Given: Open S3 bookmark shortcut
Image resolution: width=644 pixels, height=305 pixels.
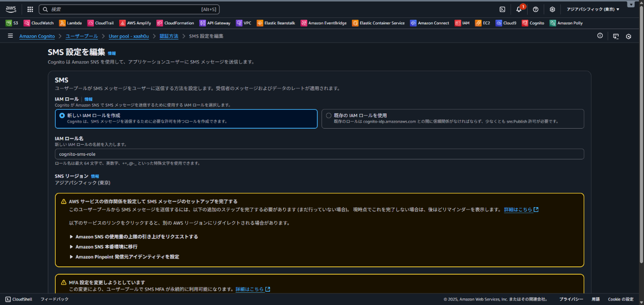Looking at the screenshot, I should coord(12,23).
